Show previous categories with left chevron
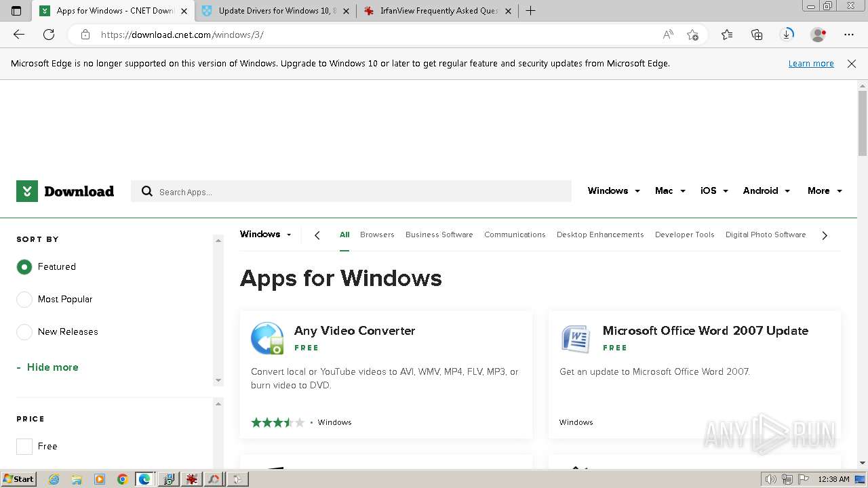The height and width of the screenshot is (488, 868). pos(317,235)
